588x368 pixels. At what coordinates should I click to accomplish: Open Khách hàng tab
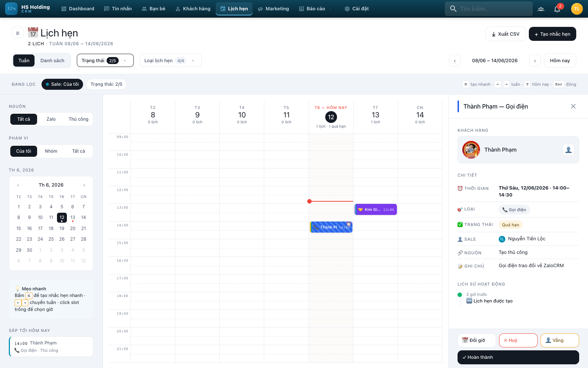click(193, 9)
